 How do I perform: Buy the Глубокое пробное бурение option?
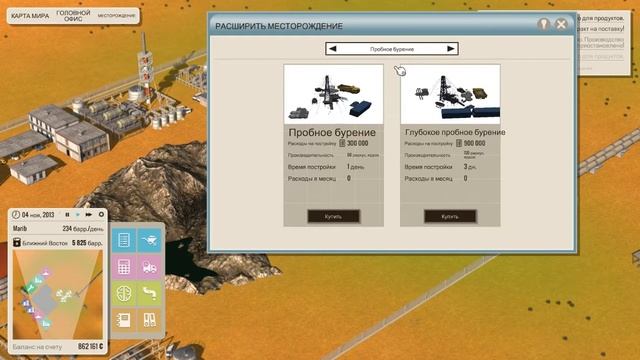pos(450,216)
